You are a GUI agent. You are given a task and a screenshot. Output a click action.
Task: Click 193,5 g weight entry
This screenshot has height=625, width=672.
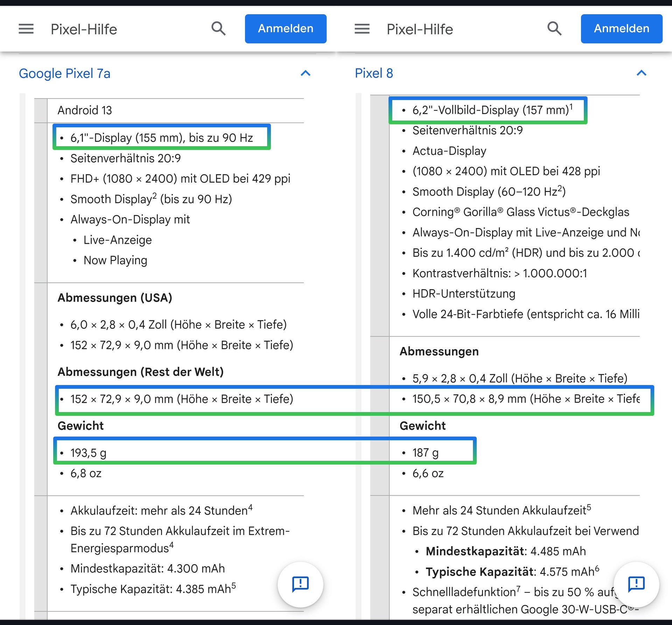pyautogui.click(x=89, y=453)
